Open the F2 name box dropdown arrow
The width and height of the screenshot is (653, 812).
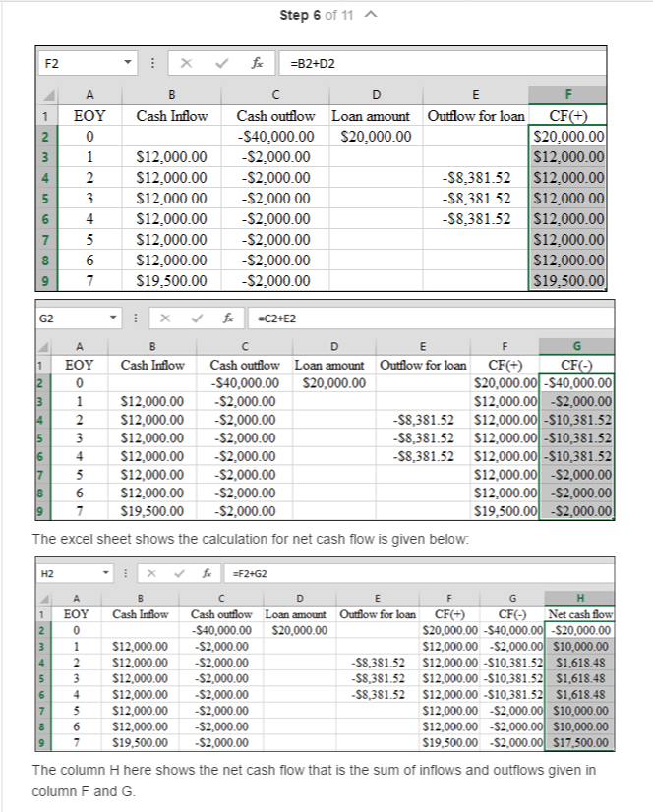[127, 63]
